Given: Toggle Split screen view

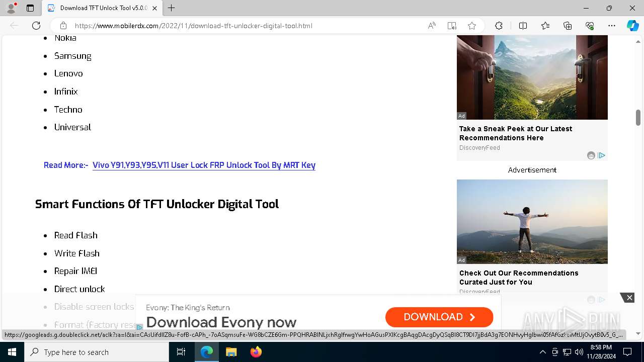Looking at the screenshot, I should 523,26.
